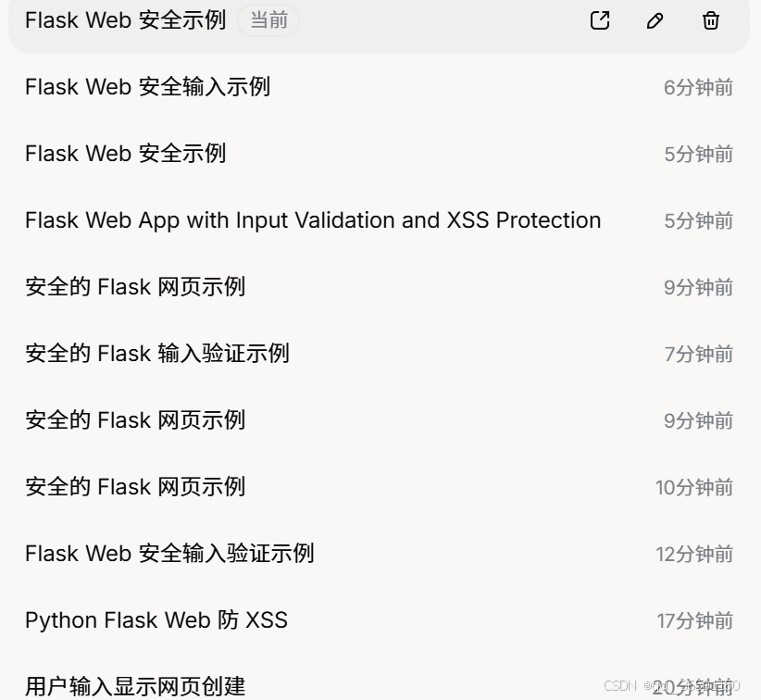Select the 用户输入显示网页创建 conversation
The width and height of the screenshot is (761, 700).
[134, 686]
